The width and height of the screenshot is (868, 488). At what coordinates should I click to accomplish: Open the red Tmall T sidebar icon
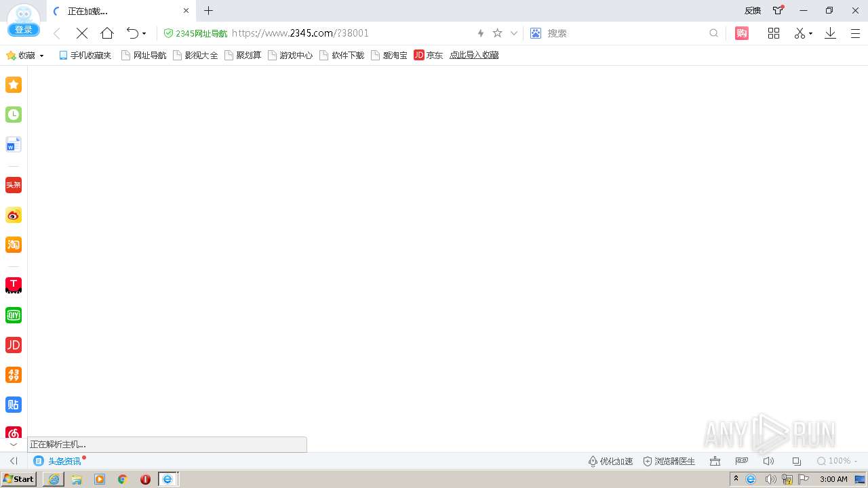14,285
